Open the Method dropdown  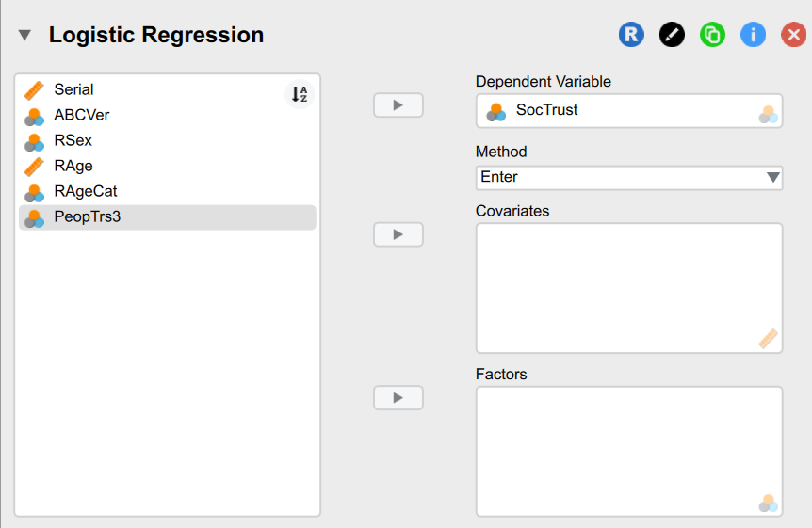coord(629,177)
